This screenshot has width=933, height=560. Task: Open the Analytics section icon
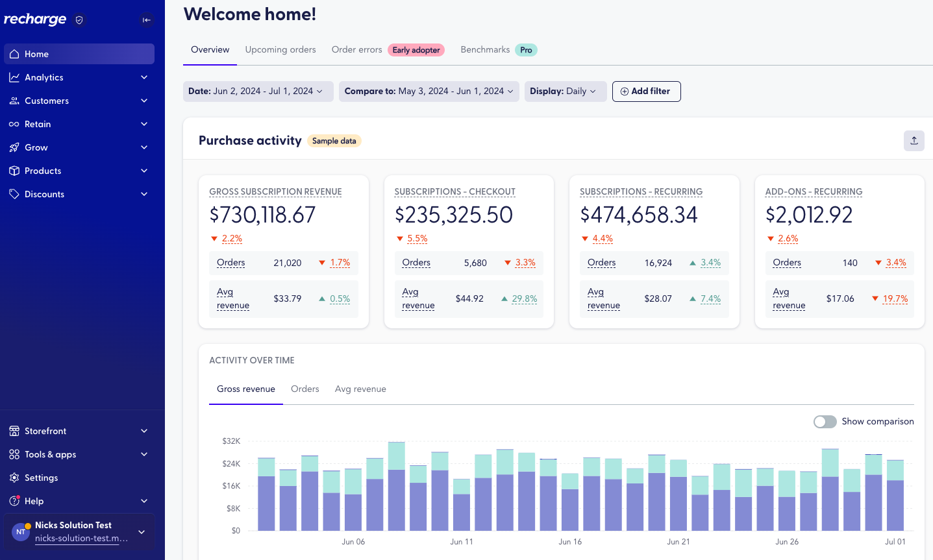12,77
